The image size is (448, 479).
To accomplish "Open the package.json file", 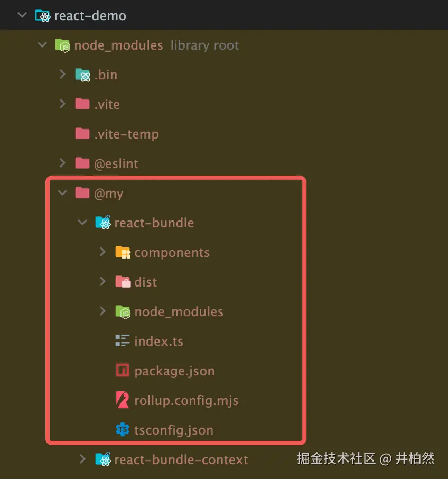I will pyautogui.click(x=165, y=371).
